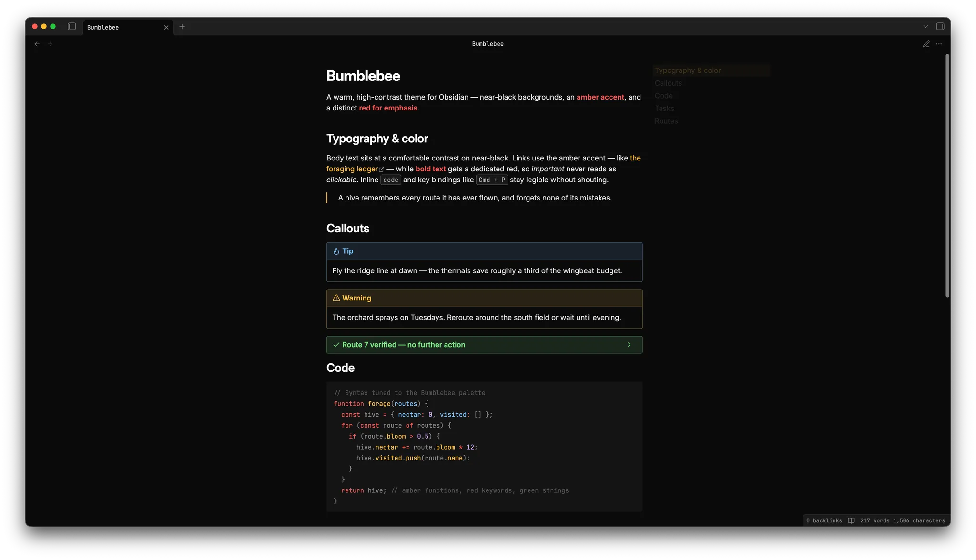Click the Route 7 verified callout title

pos(404,345)
